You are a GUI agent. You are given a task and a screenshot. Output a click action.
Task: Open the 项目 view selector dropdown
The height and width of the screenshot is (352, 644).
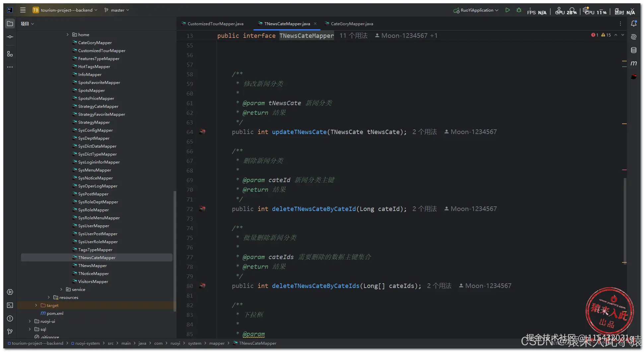tap(27, 24)
